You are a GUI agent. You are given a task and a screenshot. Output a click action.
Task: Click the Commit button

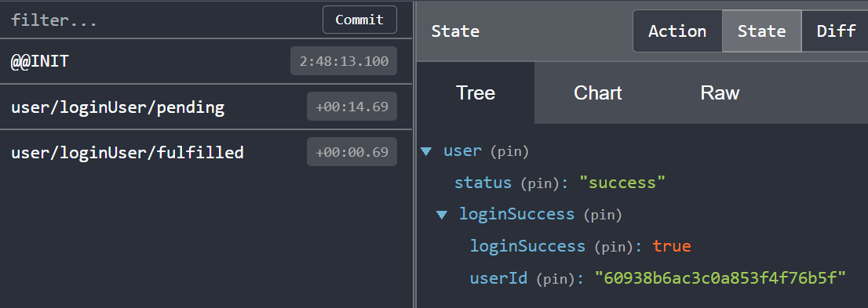359,20
